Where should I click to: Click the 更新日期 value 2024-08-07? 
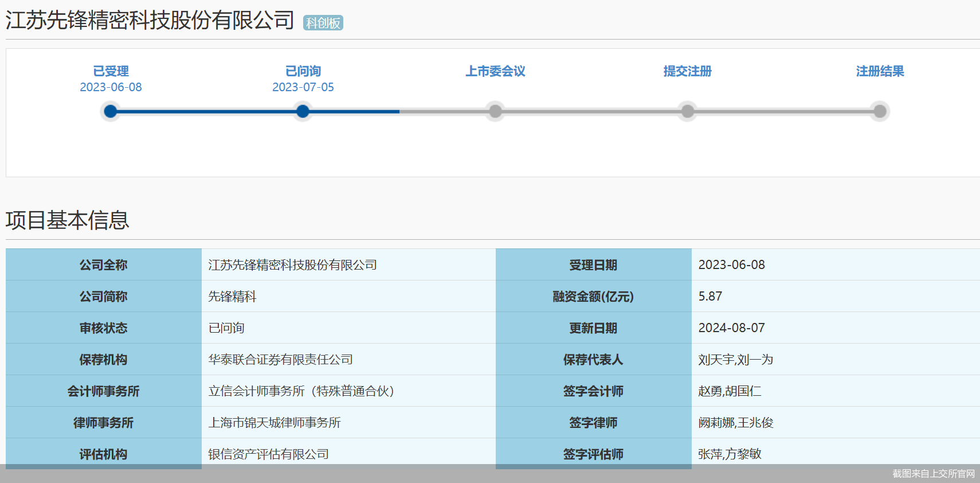click(731, 328)
